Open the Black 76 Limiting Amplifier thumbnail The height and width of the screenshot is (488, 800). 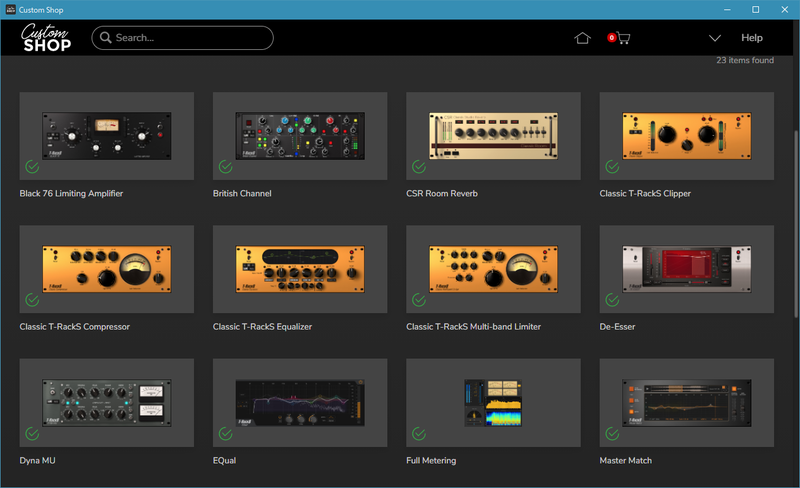coord(107,136)
